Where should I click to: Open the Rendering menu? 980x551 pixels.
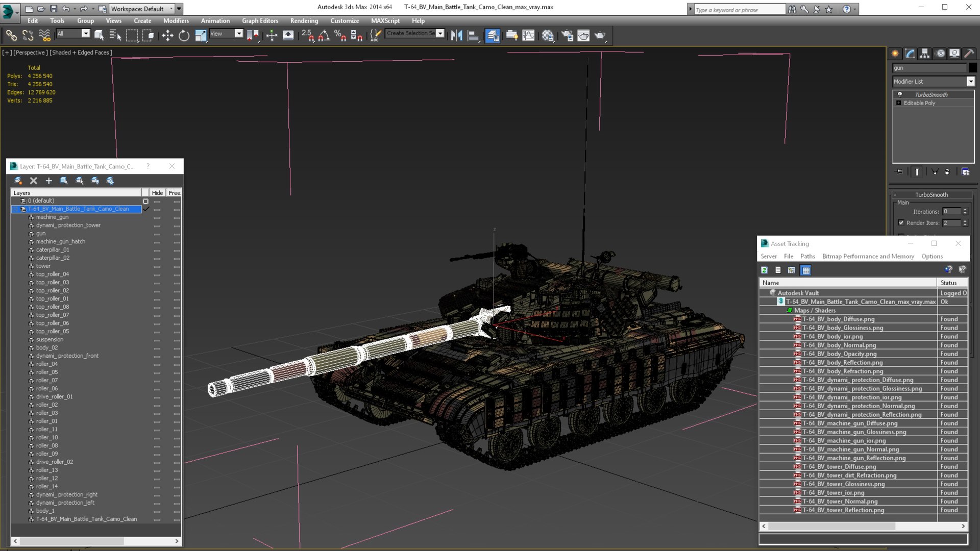(304, 21)
